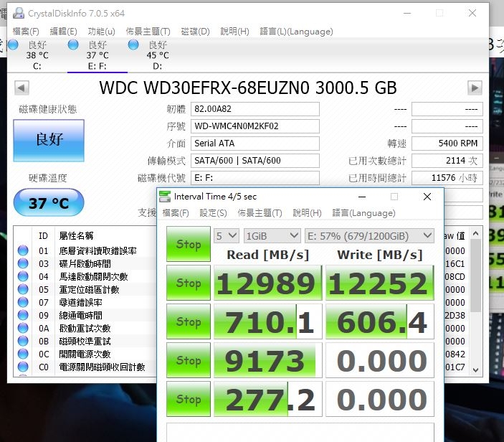Viewport: 504px width, 442px height.
Task: Open the drive dropdown showing E: 57%
Action: coord(369,236)
